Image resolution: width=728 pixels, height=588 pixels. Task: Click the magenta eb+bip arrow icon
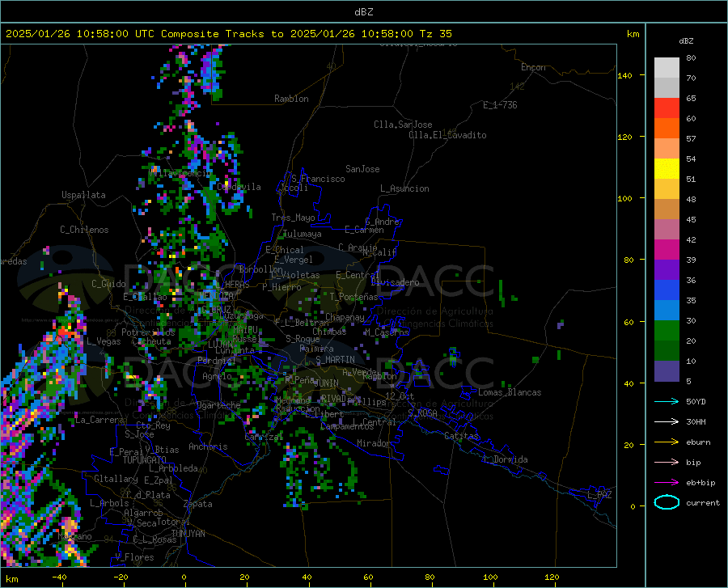click(x=667, y=483)
